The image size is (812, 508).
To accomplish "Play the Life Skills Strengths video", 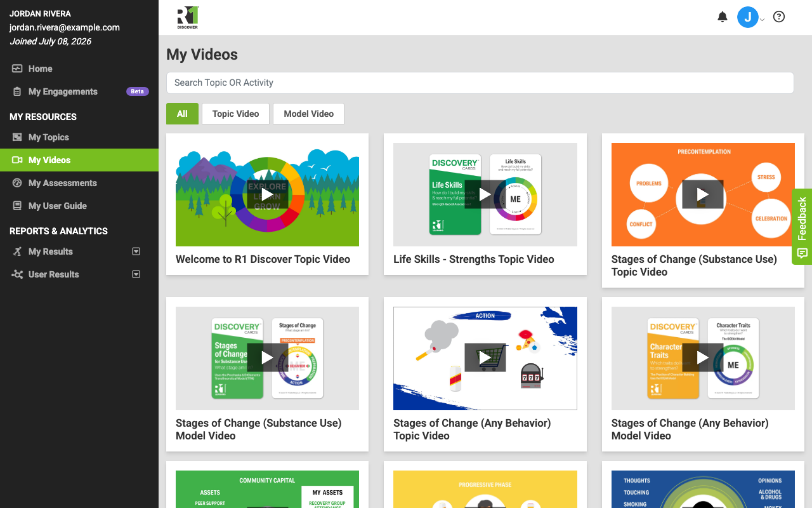I will click(485, 194).
